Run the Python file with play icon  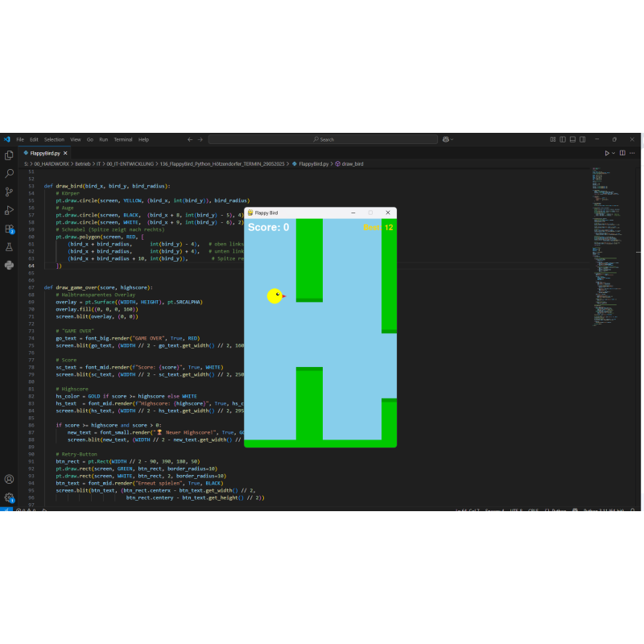coord(607,153)
